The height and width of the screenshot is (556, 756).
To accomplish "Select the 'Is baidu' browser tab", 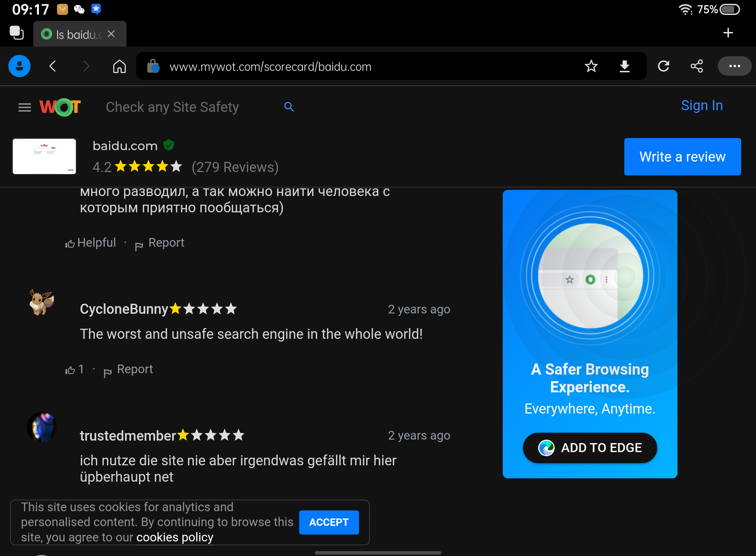I will click(80, 34).
